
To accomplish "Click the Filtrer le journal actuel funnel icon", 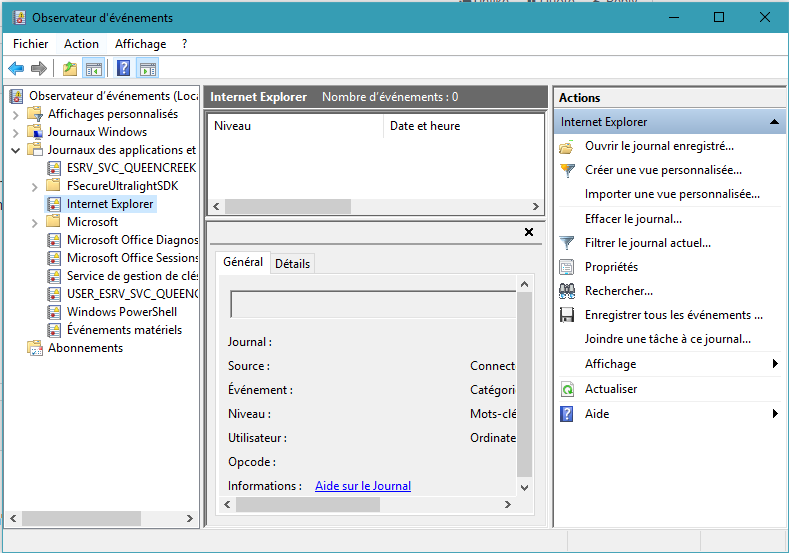I will 567,243.
